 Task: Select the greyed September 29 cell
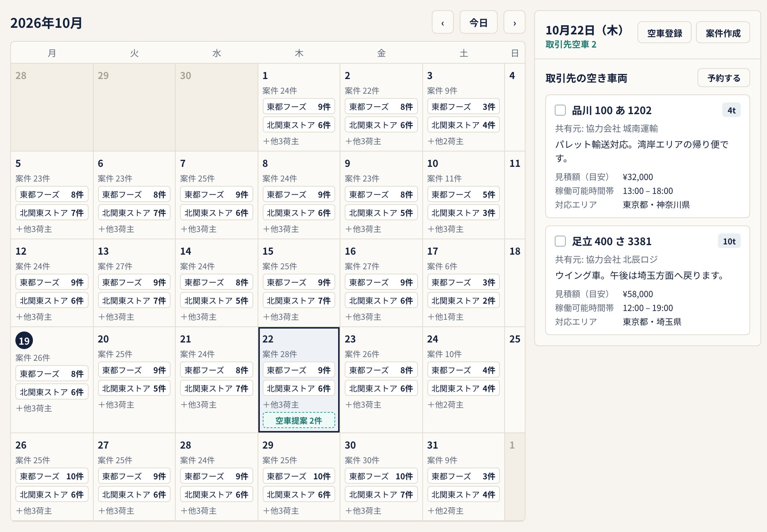[x=134, y=107]
